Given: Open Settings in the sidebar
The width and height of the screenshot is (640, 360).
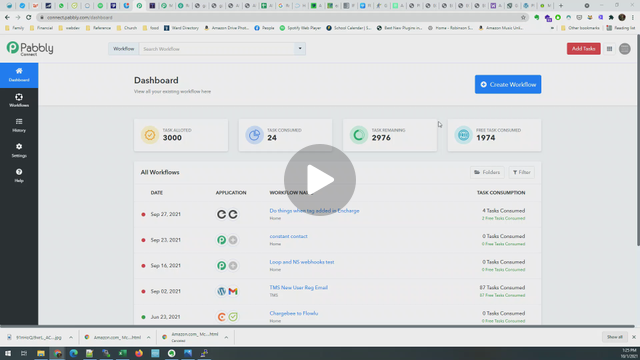Looking at the screenshot, I should [19, 151].
